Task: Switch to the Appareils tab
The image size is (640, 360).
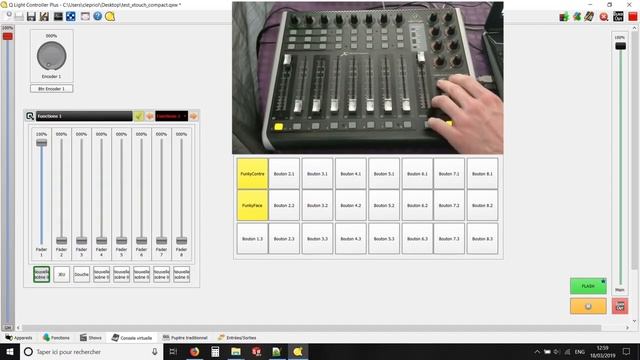Action: click(19, 338)
